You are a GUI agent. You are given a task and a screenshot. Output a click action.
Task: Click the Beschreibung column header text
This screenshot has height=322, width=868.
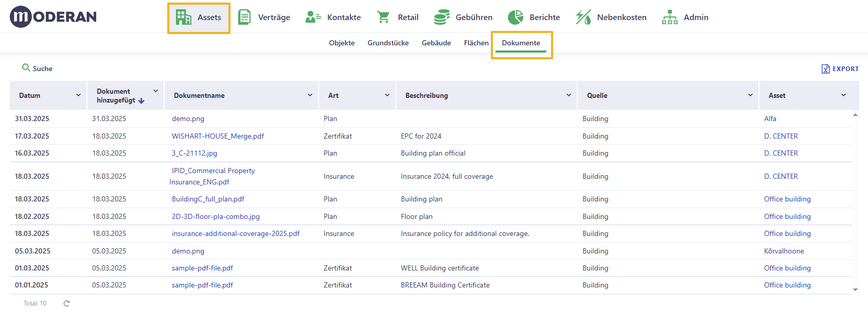(427, 95)
